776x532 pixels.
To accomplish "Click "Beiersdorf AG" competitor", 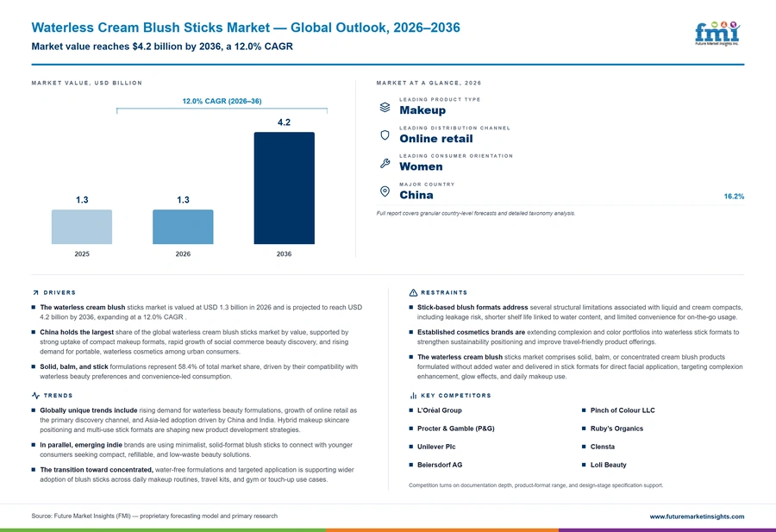I will pyautogui.click(x=440, y=465).
